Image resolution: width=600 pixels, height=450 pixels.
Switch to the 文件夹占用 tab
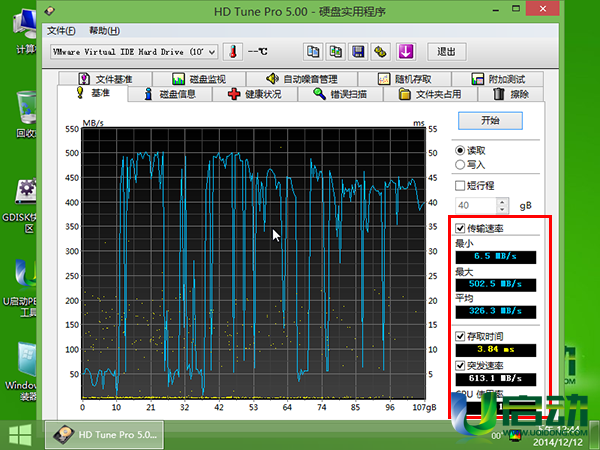tap(430, 94)
